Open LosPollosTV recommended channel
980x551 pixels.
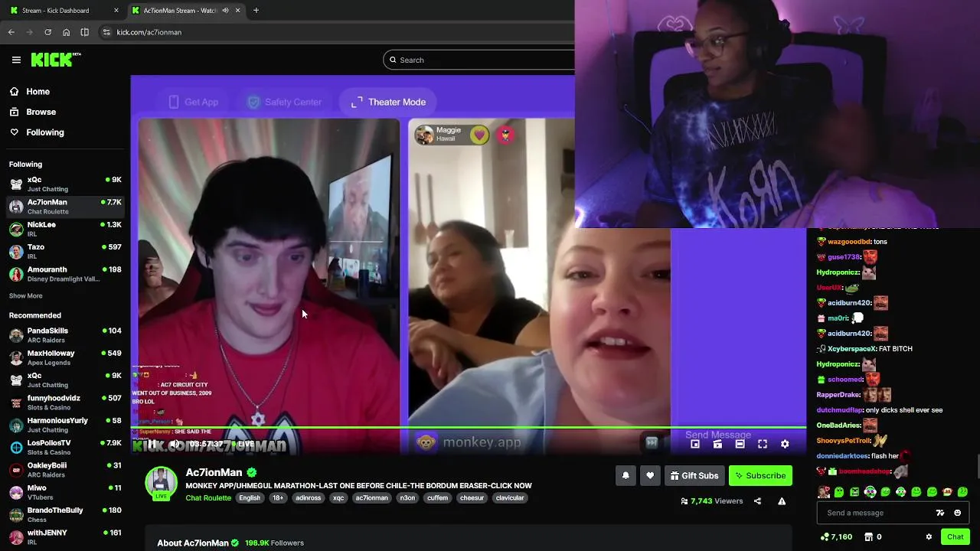point(65,447)
